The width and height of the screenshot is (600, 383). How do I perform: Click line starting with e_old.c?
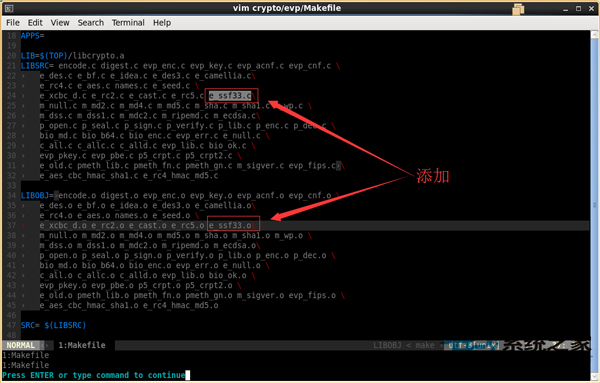coord(192,165)
